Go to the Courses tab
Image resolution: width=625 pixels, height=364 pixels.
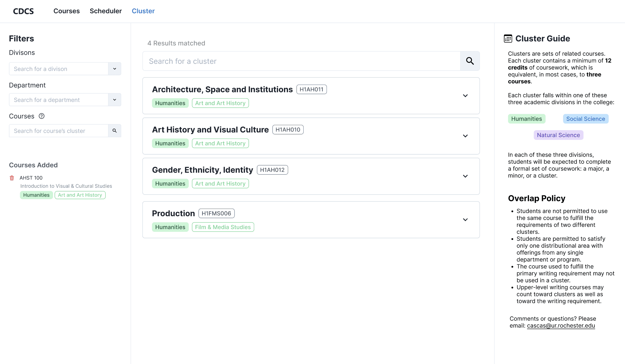point(67,11)
